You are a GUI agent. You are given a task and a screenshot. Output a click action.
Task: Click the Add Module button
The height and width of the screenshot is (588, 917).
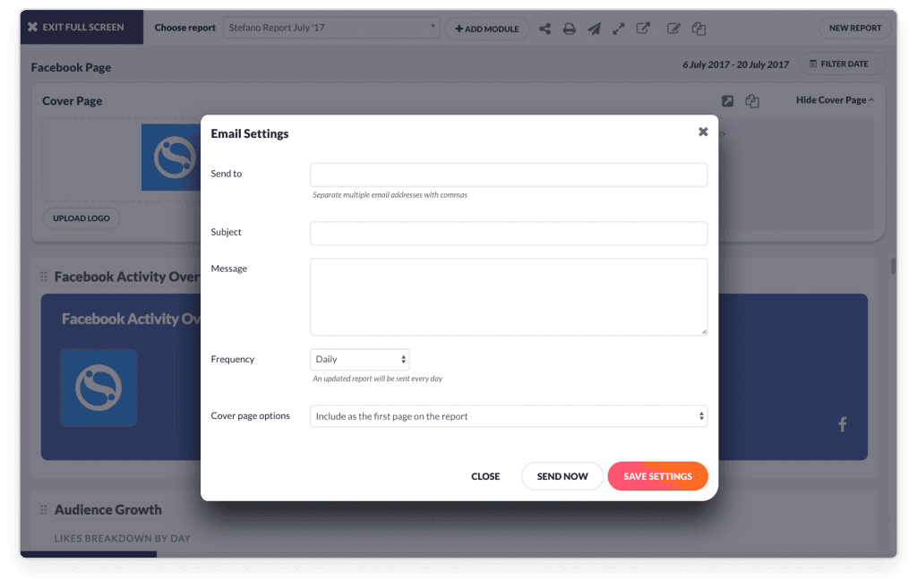(487, 29)
